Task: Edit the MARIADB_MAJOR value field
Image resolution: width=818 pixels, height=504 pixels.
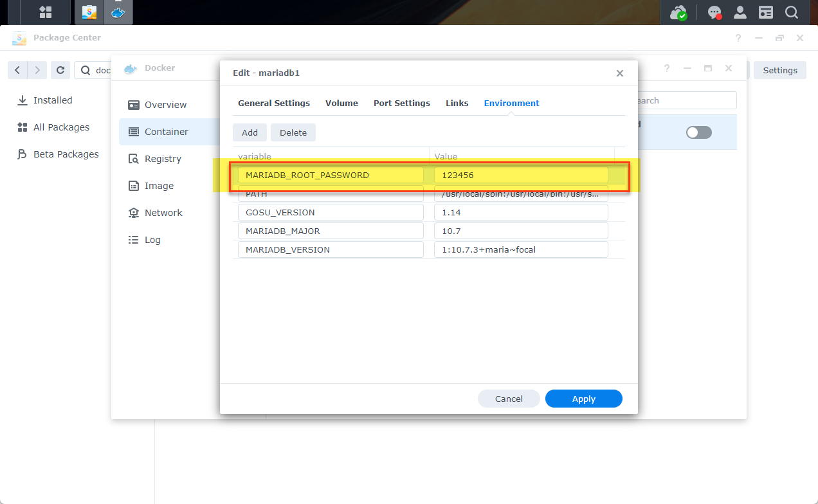Action: coord(521,230)
